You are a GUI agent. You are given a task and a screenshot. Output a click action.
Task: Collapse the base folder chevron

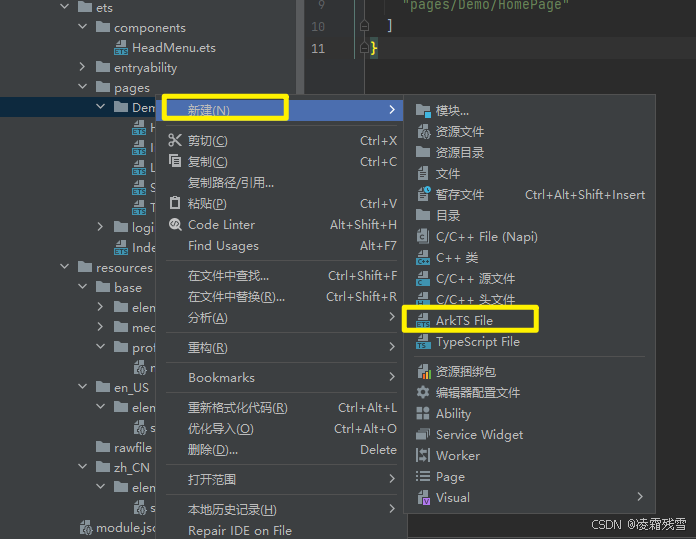(83, 286)
